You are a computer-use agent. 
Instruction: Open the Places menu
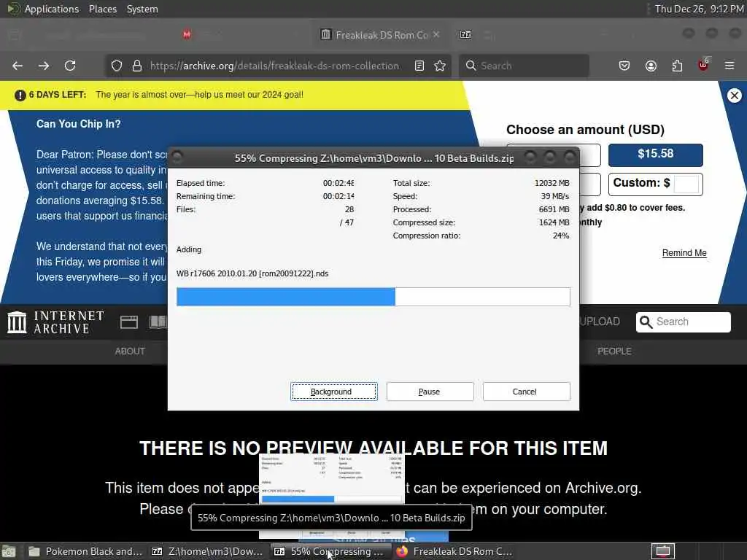point(103,9)
